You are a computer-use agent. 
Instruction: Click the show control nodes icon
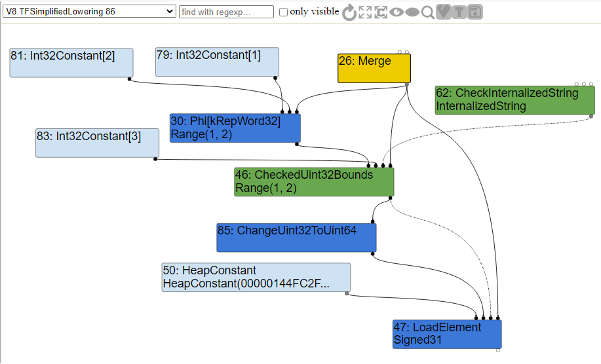pos(381,12)
